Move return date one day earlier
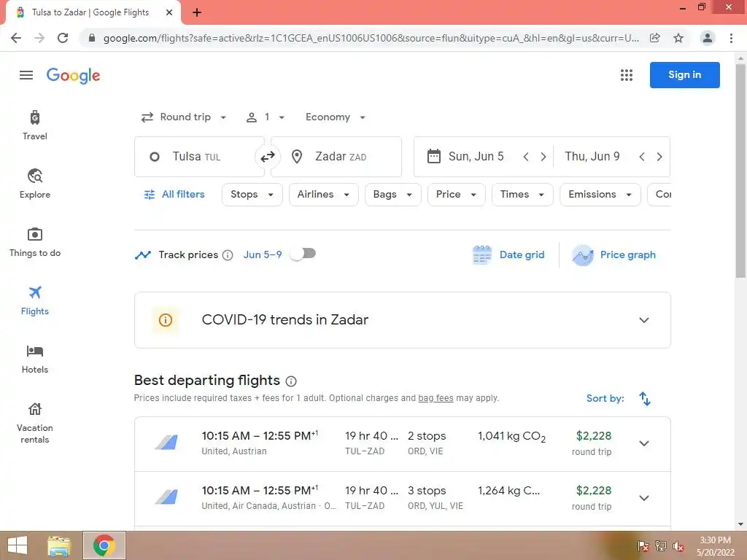The image size is (747, 560). (642, 156)
